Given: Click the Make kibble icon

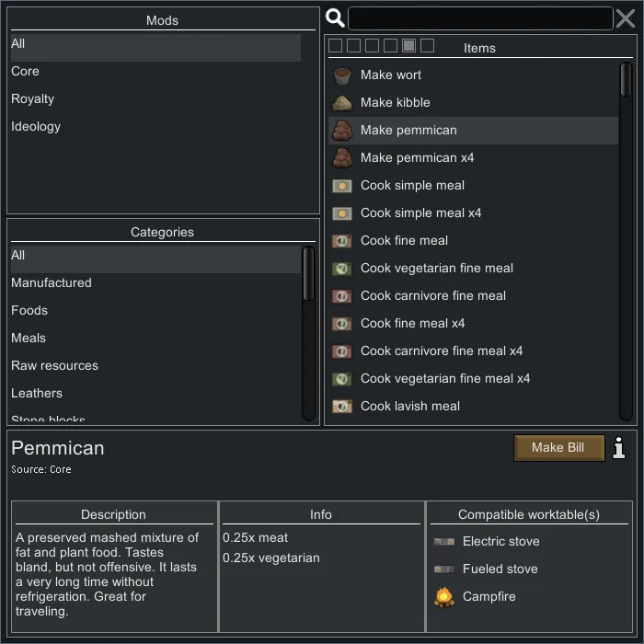Looking at the screenshot, I should (342, 103).
